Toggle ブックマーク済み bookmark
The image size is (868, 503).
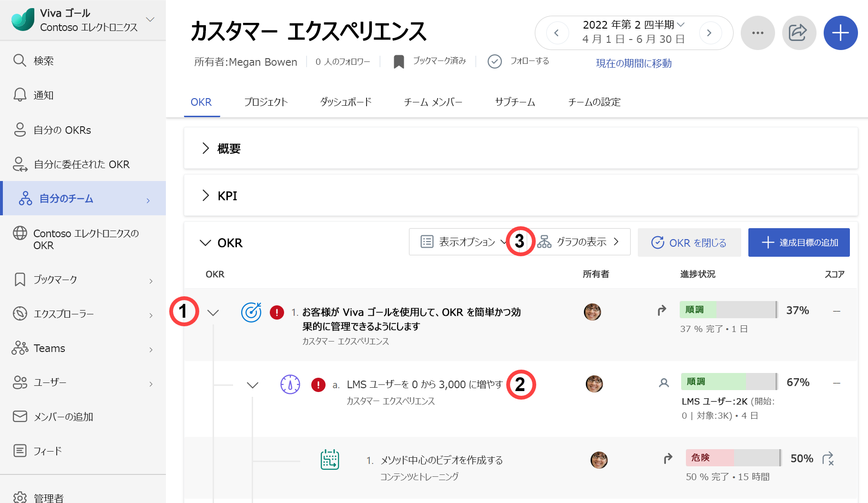(429, 61)
